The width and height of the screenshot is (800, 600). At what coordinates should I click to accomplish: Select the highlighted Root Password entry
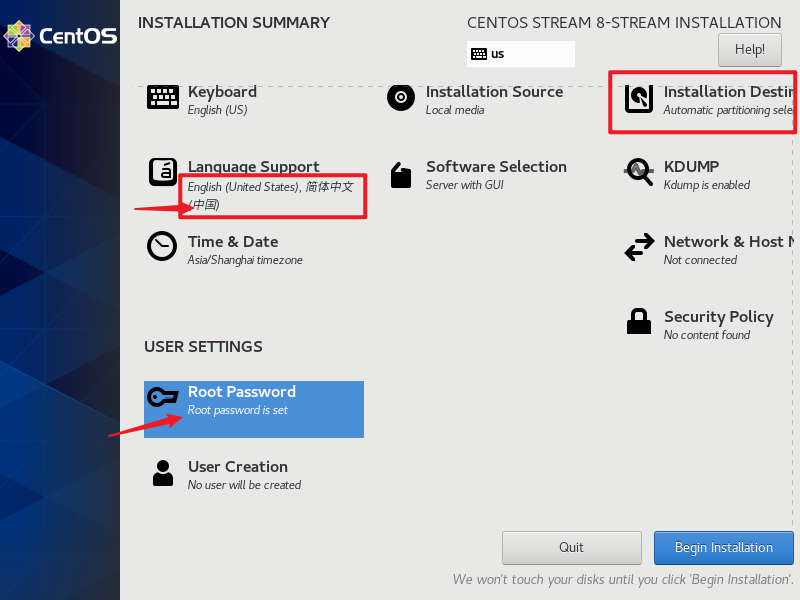[253, 409]
